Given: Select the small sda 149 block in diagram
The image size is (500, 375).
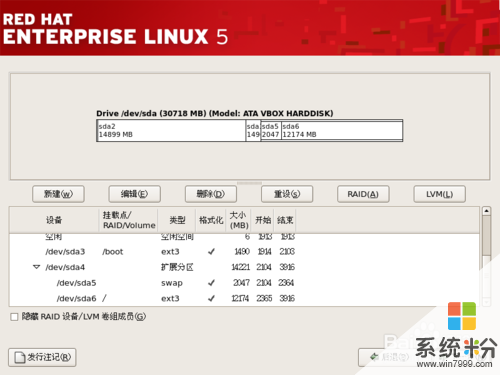Looking at the screenshot, I should point(253,130).
